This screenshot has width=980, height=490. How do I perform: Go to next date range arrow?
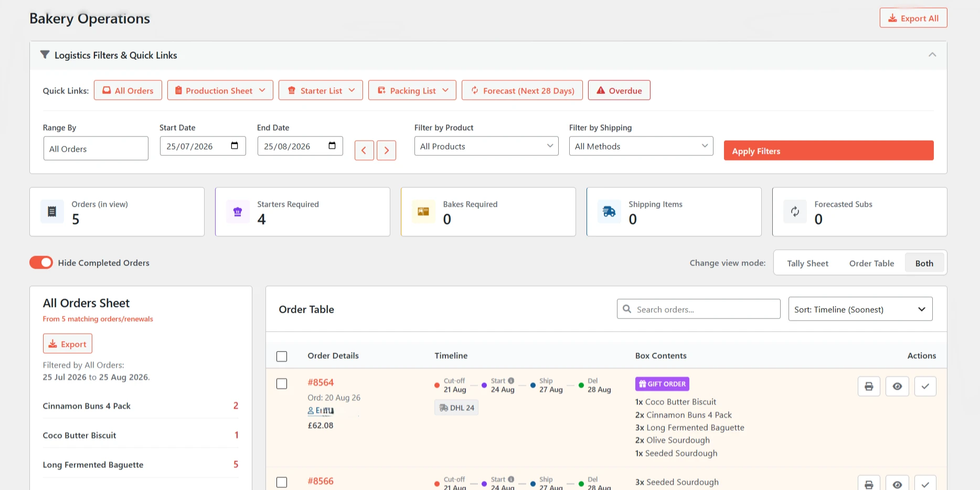coord(386,150)
